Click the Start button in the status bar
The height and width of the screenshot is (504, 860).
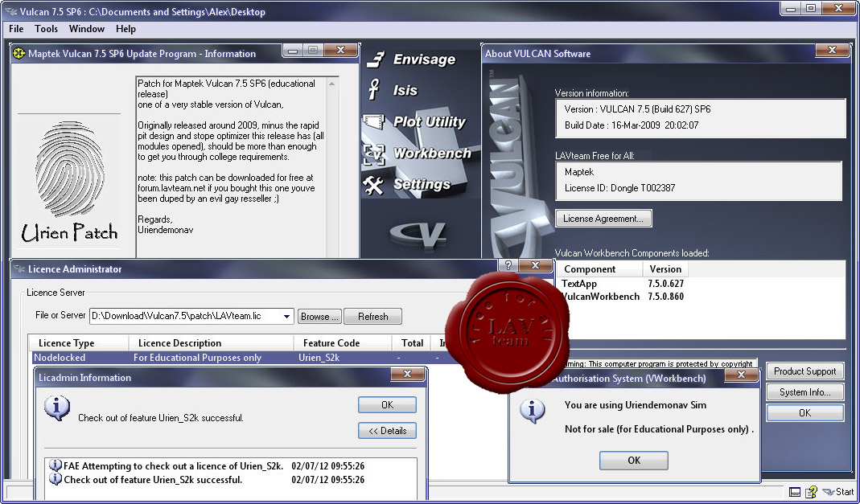click(x=840, y=492)
